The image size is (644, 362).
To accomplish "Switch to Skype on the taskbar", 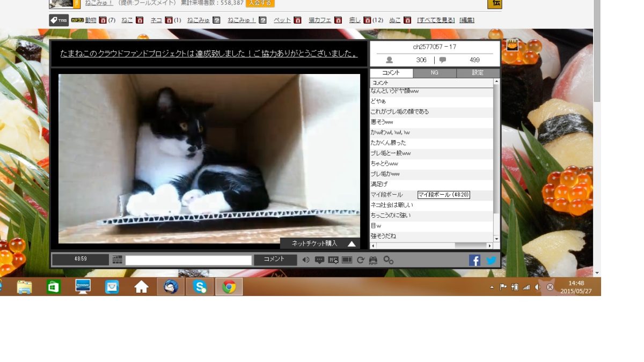I will [x=200, y=287].
